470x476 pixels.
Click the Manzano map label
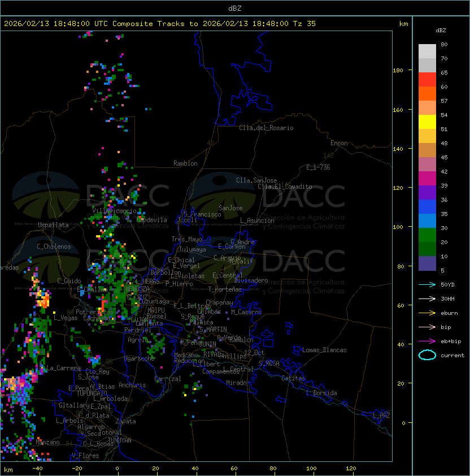(47, 442)
